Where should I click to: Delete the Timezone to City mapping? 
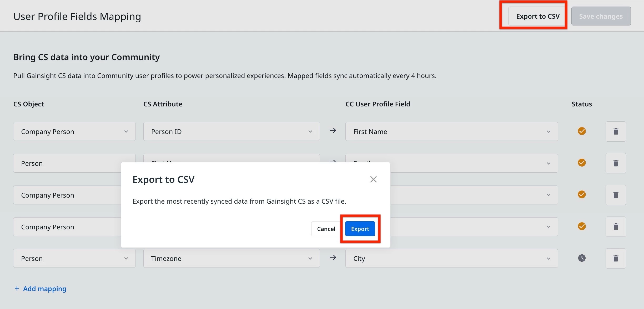pos(616,258)
